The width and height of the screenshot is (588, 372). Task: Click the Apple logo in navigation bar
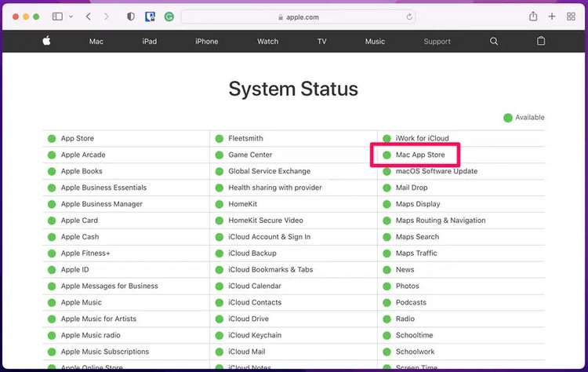(x=46, y=41)
